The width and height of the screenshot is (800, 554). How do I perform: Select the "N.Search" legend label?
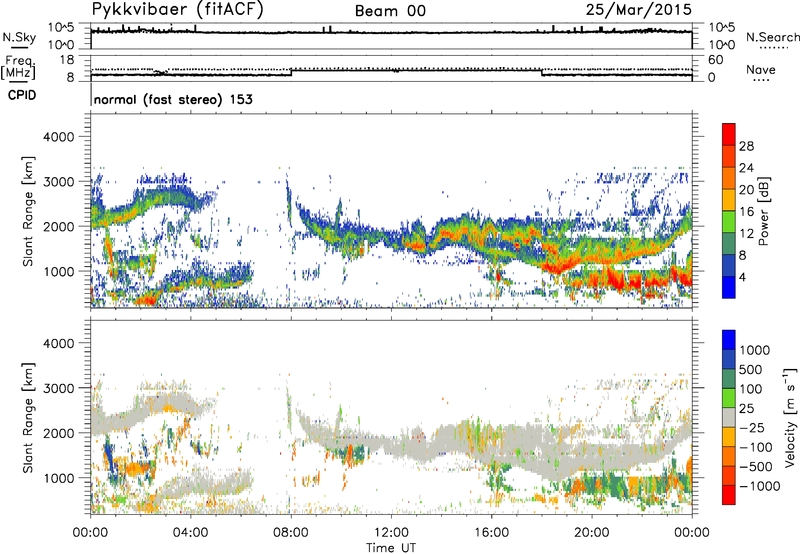(772, 37)
